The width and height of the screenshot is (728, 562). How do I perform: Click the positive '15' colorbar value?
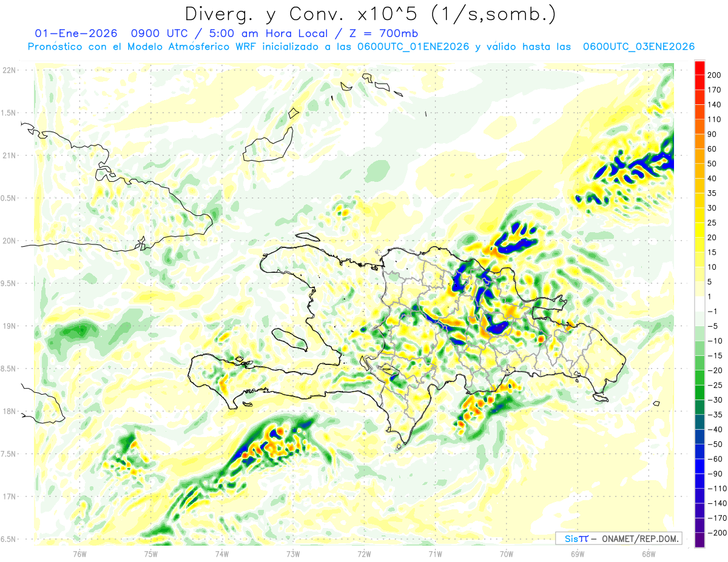713,252
